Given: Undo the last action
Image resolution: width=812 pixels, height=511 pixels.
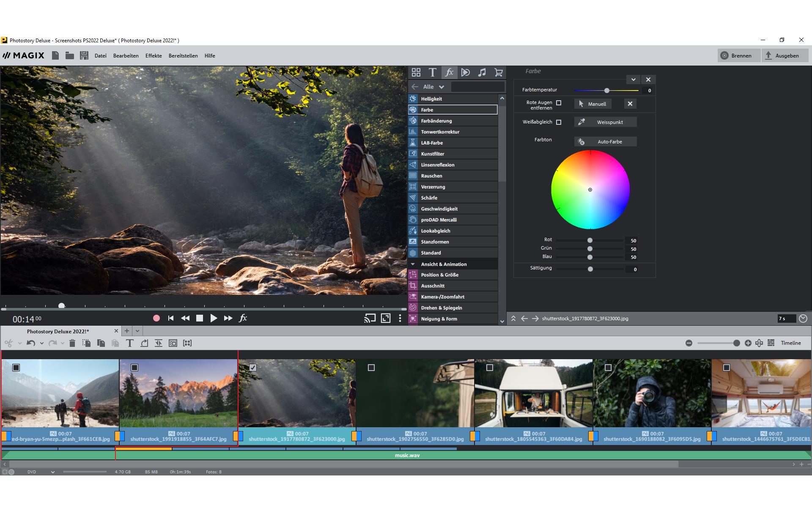Looking at the screenshot, I should pyautogui.click(x=31, y=343).
